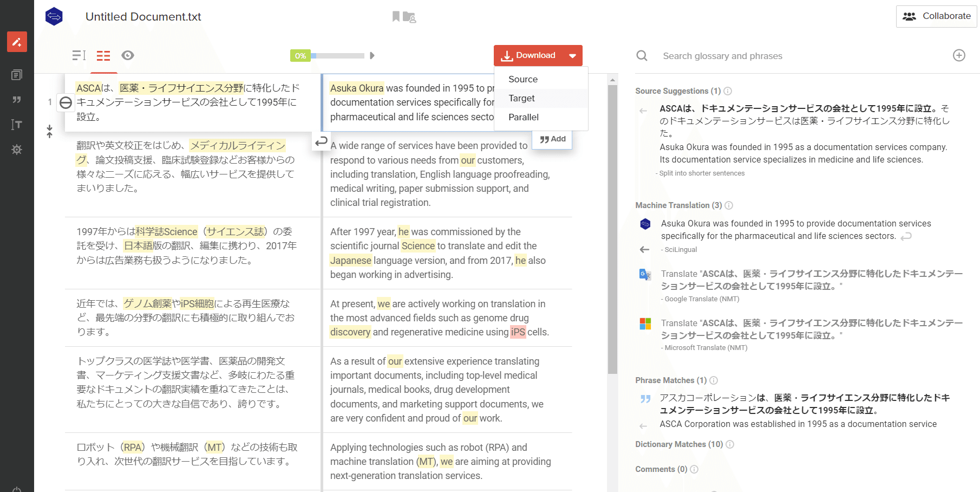Click the Add phrase button
This screenshot has height=492, width=980.
pyautogui.click(x=553, y=139)
